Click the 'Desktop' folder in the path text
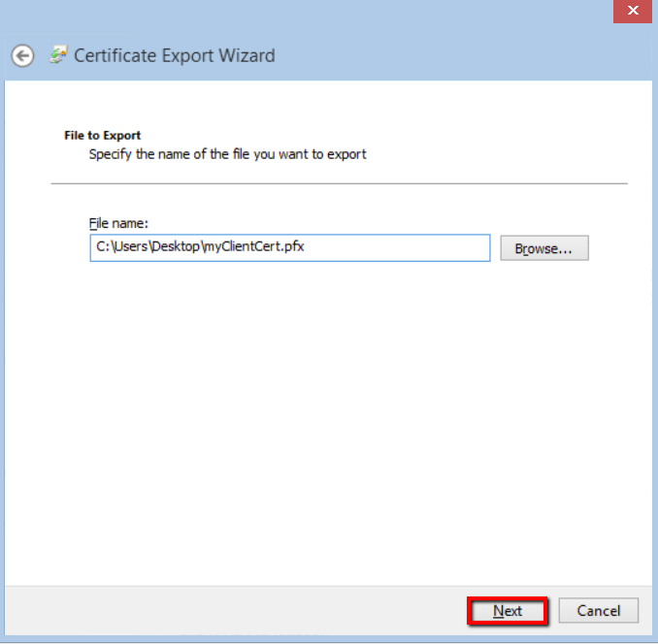Screen dimensions: 658x644 point(175,247)
